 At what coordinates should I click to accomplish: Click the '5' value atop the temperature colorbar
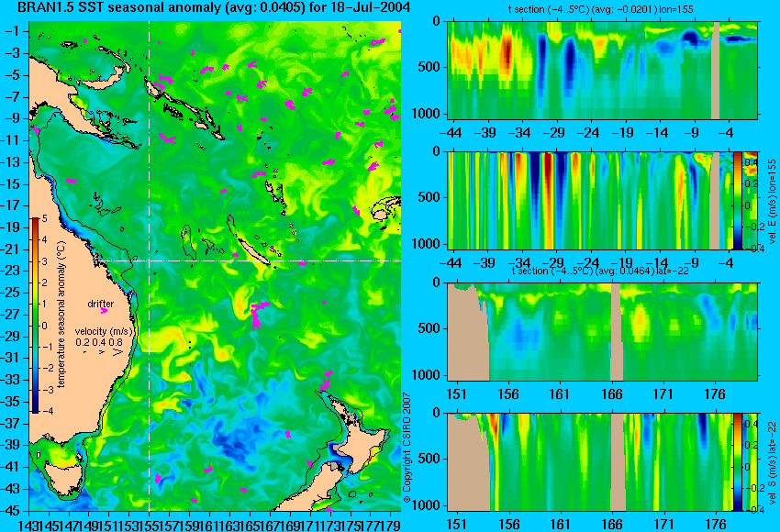(44, 218)
